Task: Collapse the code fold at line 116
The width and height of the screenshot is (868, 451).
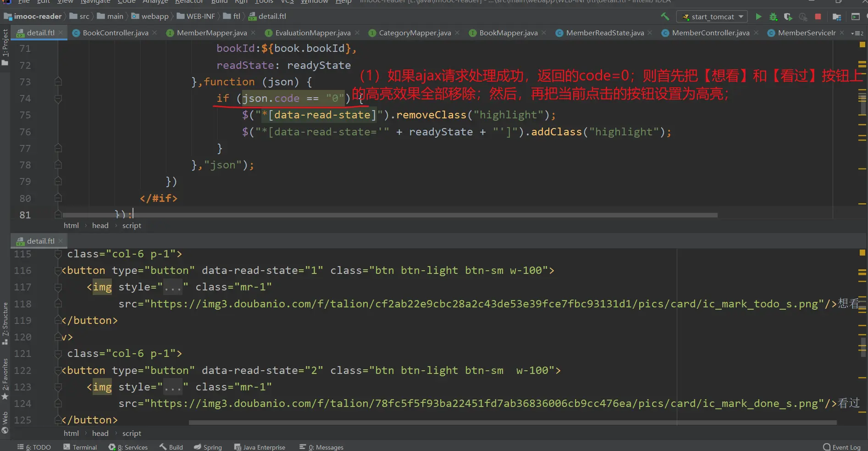Action: click(58, 271)
